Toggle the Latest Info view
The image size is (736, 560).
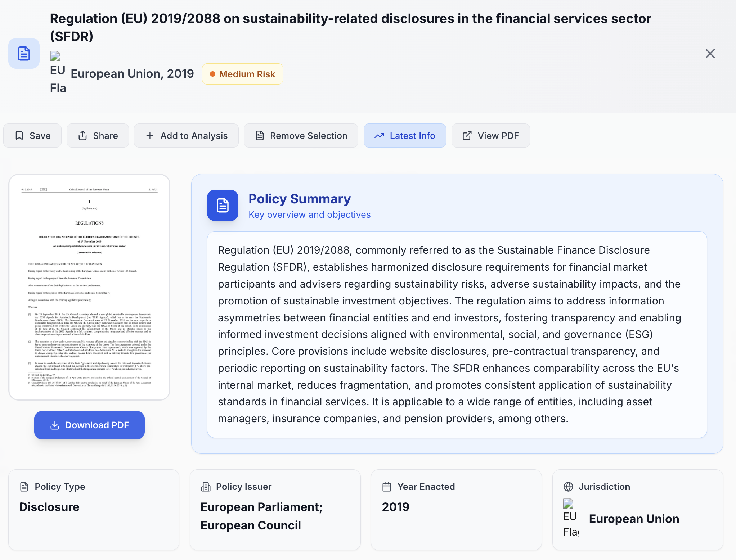click(x=405, y=135)
